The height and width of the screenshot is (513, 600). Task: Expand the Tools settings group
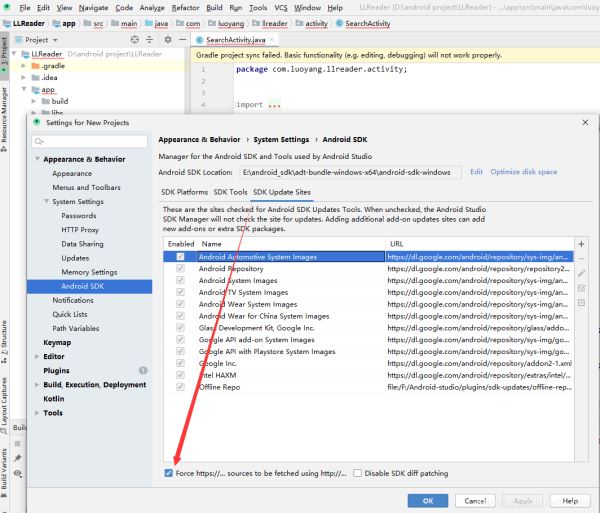pyautogui.click(x=37, y=413)
